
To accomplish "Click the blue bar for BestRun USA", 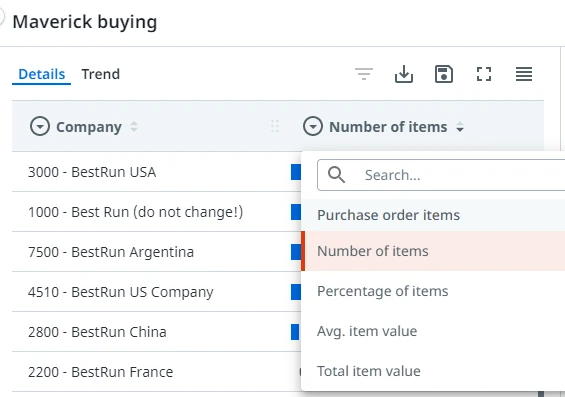I will coord(296,172).
